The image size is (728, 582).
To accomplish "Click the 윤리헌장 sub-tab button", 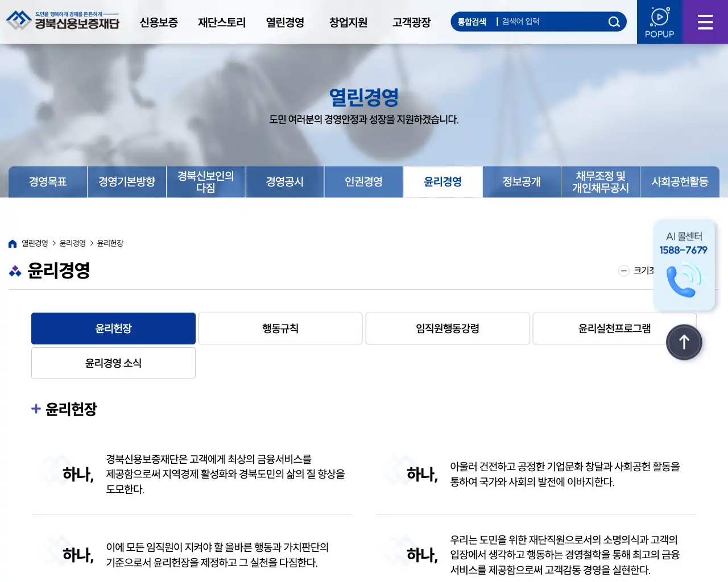I will coord(113,329).
